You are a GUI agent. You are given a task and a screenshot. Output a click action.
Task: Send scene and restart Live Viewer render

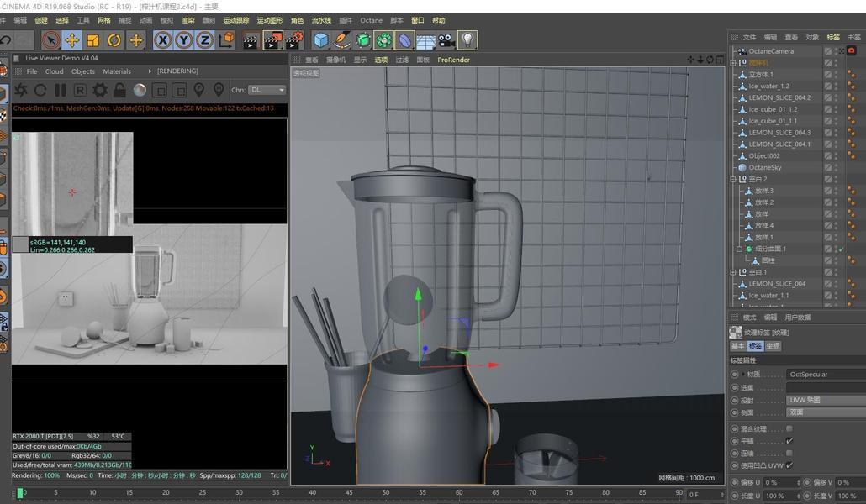pos(21,89)
